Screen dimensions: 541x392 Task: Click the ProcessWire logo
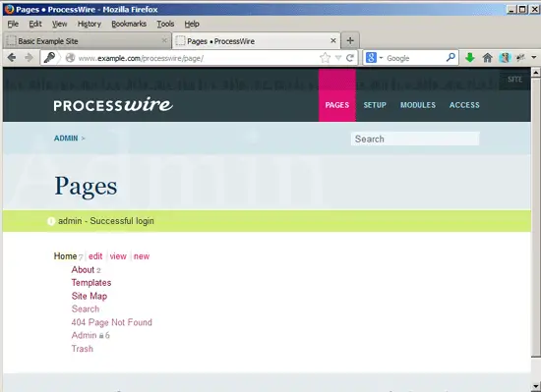[113, 104]
